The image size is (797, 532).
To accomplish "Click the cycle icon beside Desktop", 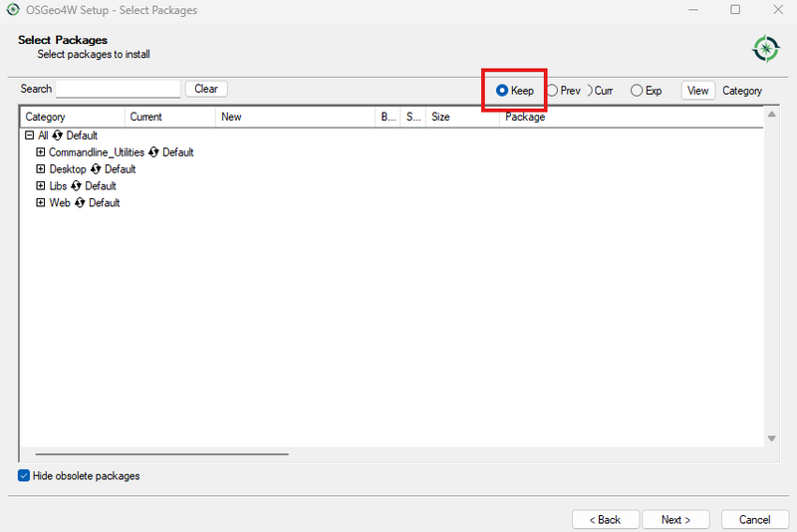I will pyautogui.click(x=96, y=169).
